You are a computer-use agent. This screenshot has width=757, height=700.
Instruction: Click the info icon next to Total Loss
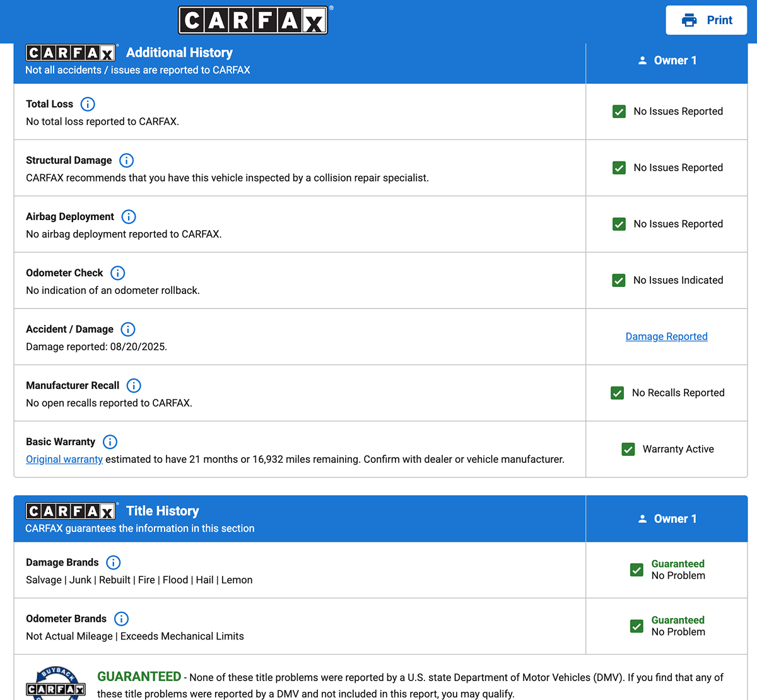tap(88, 104)
